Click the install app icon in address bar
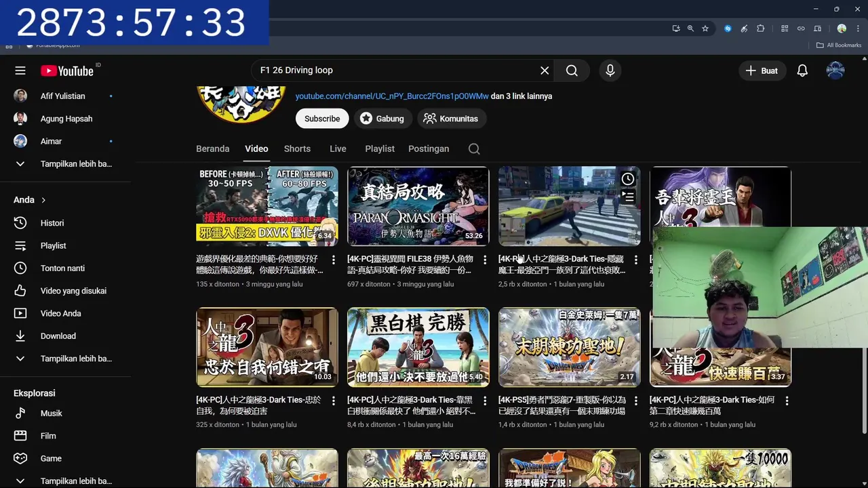 pyautogui.click(x=676, y=28)
